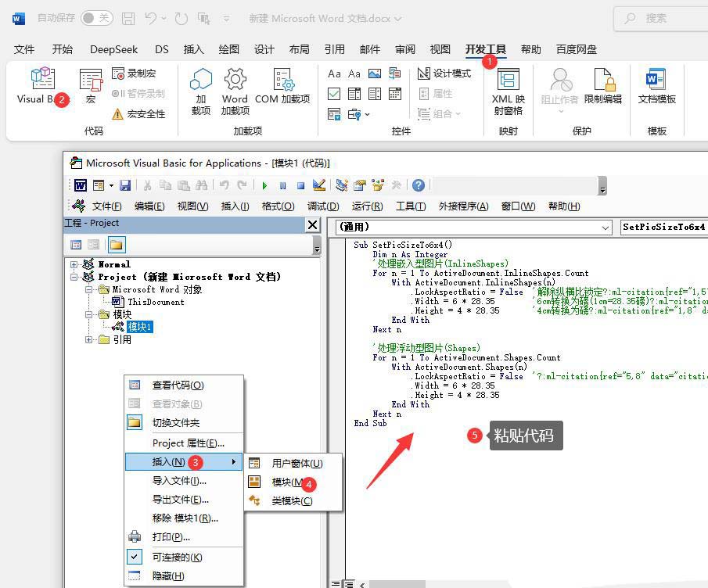This screenshot has width=708, height=588.
Task: Choose 插入(N) in context menu
Action: click(184, 462)
